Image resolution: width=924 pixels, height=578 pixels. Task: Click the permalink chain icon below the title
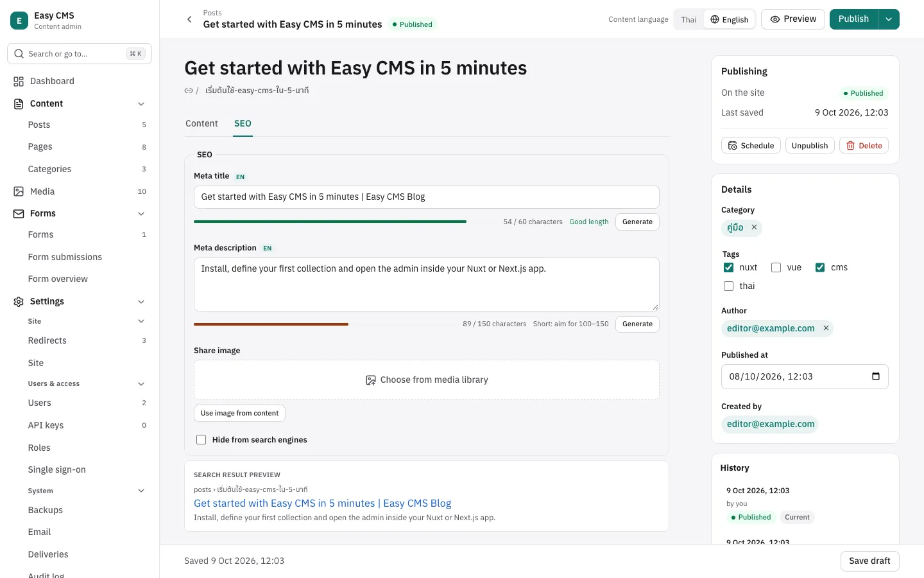point(189,91)
